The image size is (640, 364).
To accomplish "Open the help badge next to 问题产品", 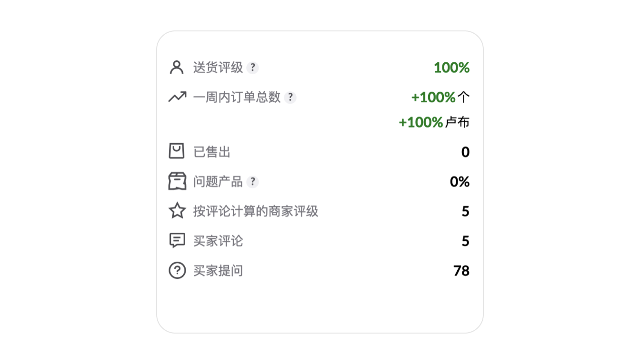I will coord(253,182).
